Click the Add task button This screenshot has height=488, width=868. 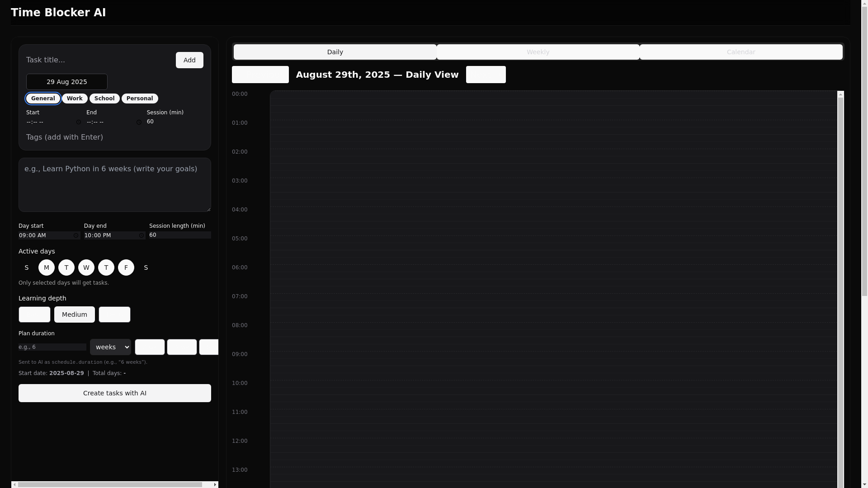coord(189,60)
